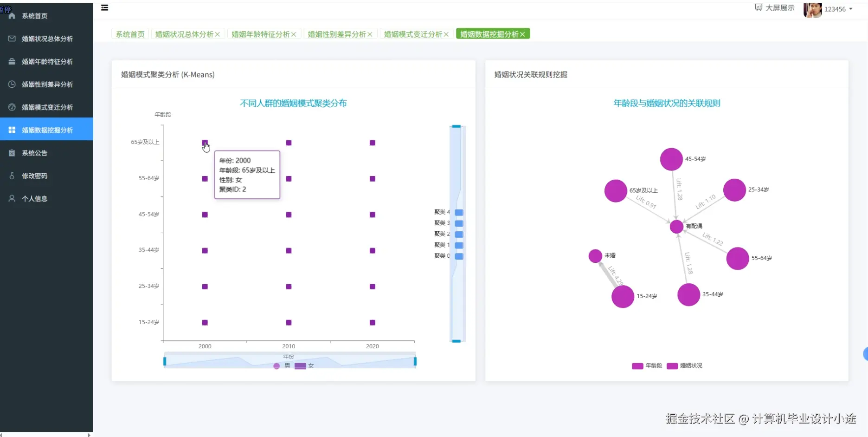Viewport: 868px width, 437px height.
Task: Click the 2010 data point for 65岁及以上
Action: click(x=289, y=143)
